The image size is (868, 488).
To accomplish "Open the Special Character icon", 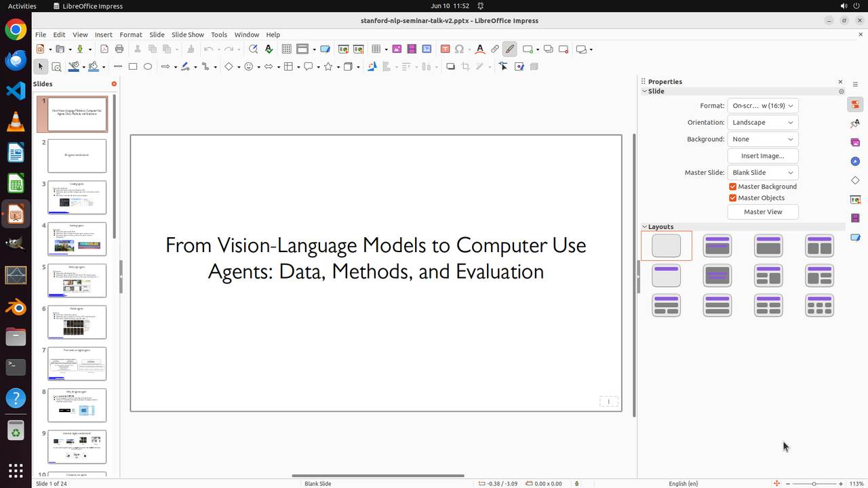I will tap(460, 49).
